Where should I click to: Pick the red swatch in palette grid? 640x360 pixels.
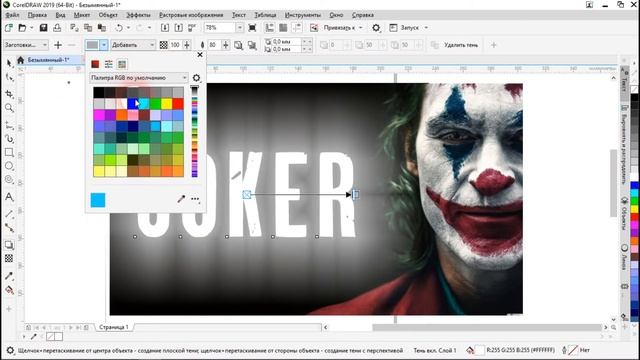click(x=178, y=104)
